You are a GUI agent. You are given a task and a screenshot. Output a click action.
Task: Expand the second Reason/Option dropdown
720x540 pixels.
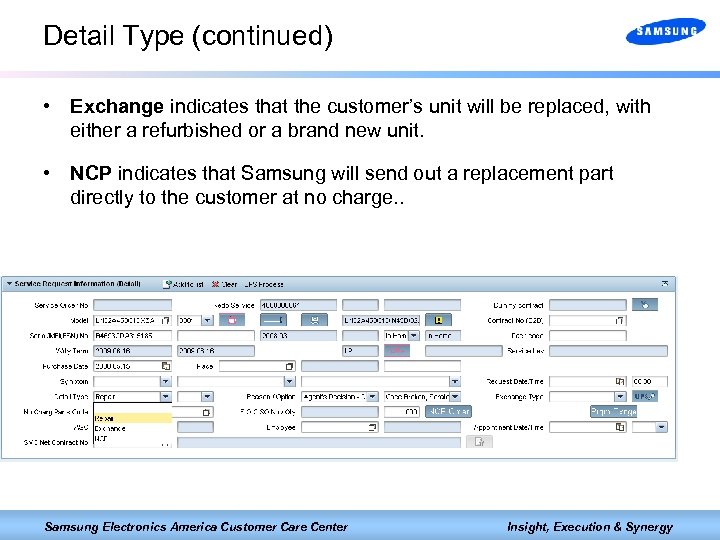pos(455,396)
